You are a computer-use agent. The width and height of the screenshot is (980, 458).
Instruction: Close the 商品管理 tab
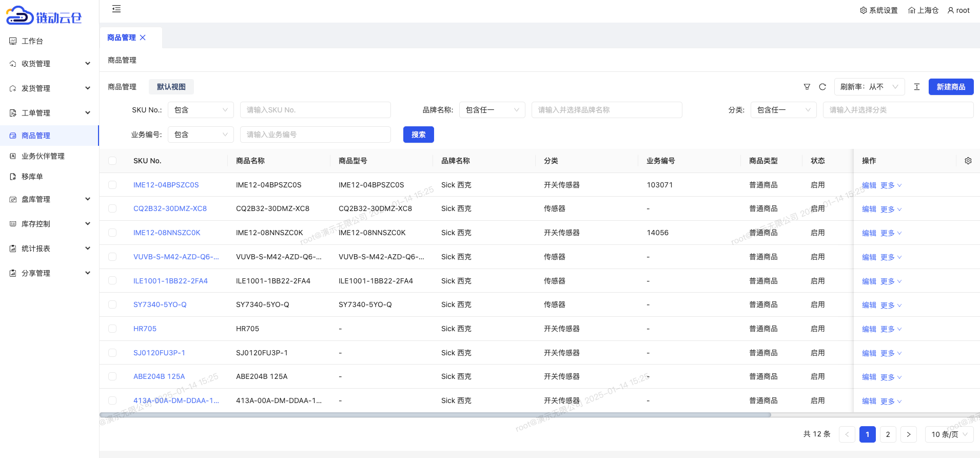click(143, 37)
